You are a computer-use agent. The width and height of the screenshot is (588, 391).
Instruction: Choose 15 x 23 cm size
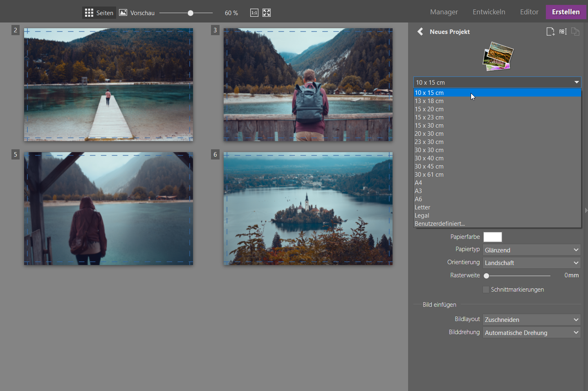(497, 117)
